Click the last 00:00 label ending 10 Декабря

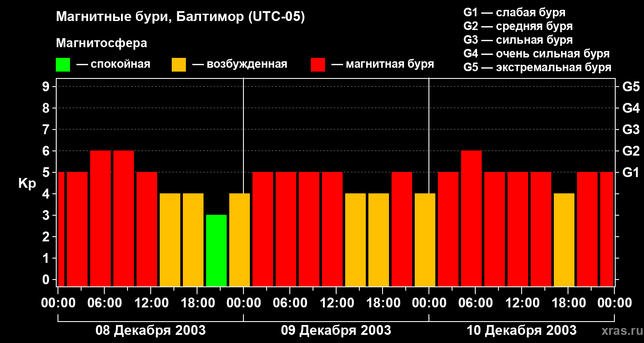point(614,303)
